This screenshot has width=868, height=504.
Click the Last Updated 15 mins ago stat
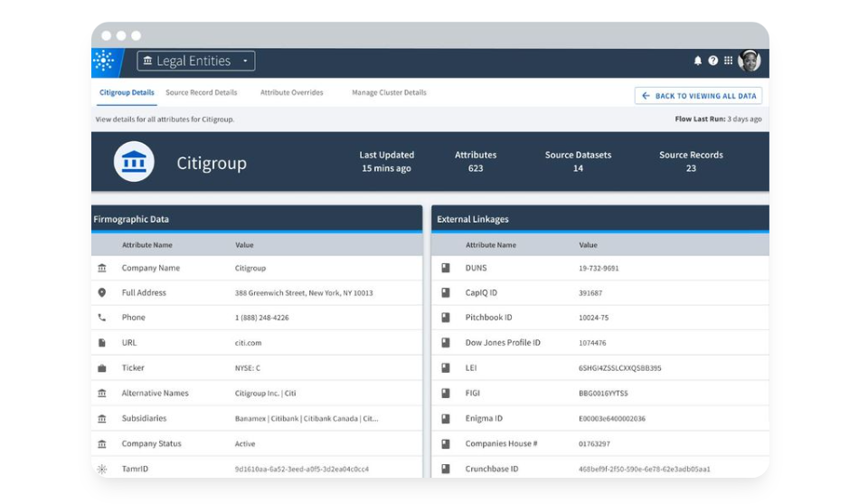[386, 162]
